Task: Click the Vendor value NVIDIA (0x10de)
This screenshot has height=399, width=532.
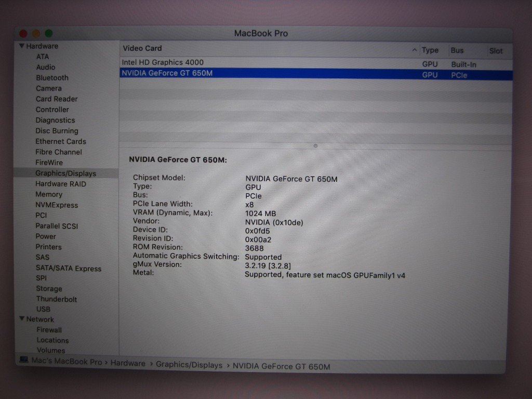Action: pyautogui.click(x=274, y=222)
